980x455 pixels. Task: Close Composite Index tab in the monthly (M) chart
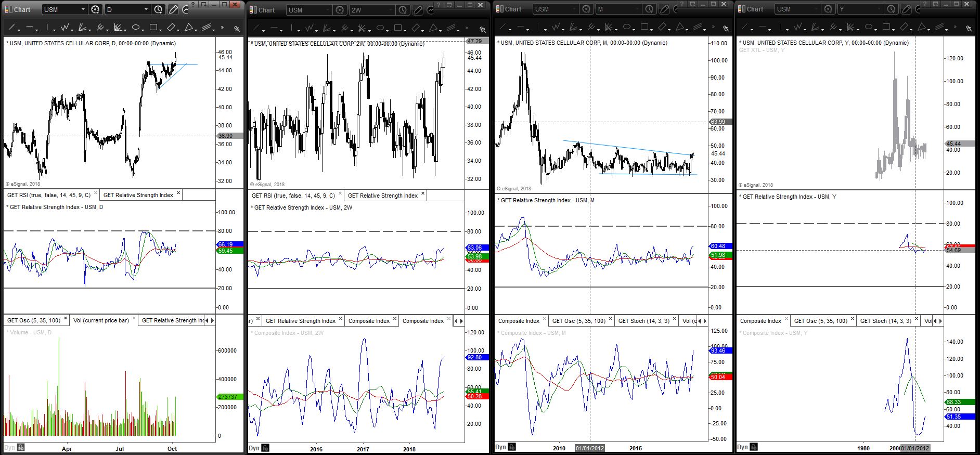point(545,320)
